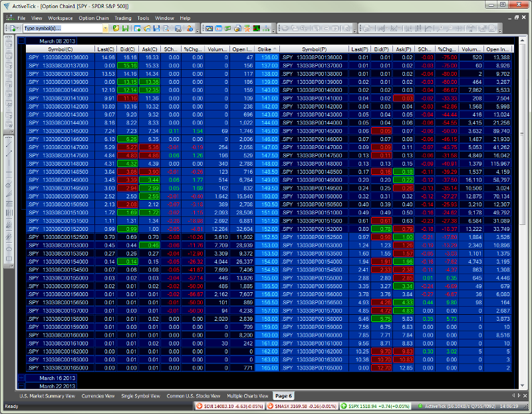Click the Last(C) column header

[x=106, y=49]
